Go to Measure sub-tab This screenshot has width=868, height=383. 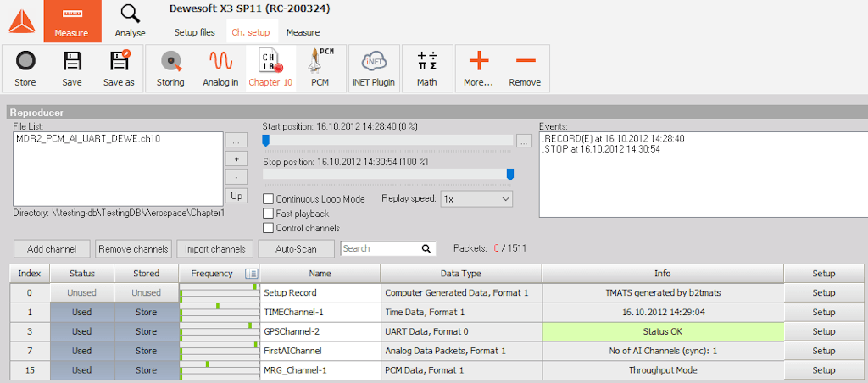(x=303, y=32)
